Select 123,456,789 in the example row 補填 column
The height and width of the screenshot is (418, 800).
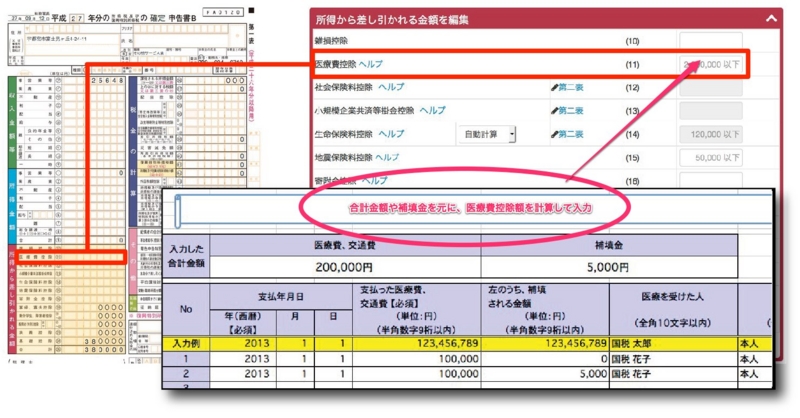[545, 343]
